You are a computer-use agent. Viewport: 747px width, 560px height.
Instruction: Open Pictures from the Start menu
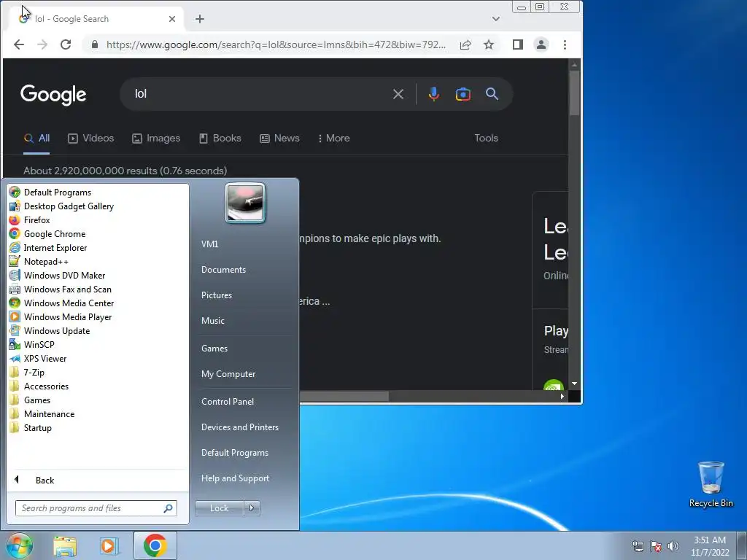pyautogui.click(x=217, y=295)
